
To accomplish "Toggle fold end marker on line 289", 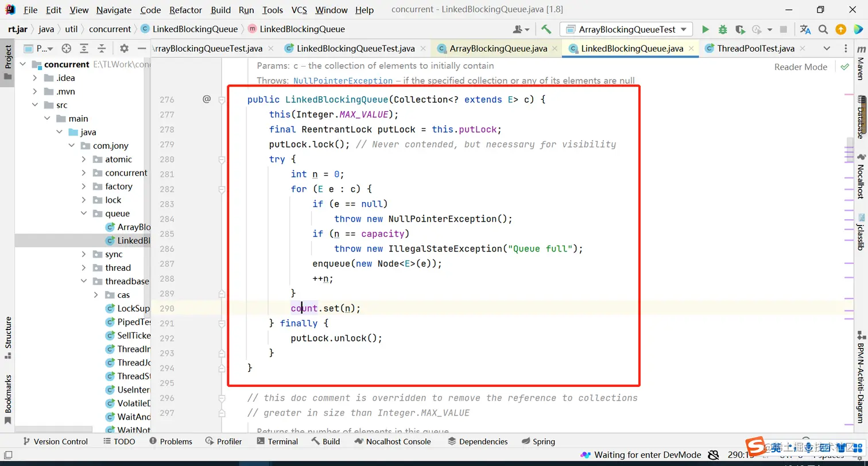I will click(x=222, y=294).
